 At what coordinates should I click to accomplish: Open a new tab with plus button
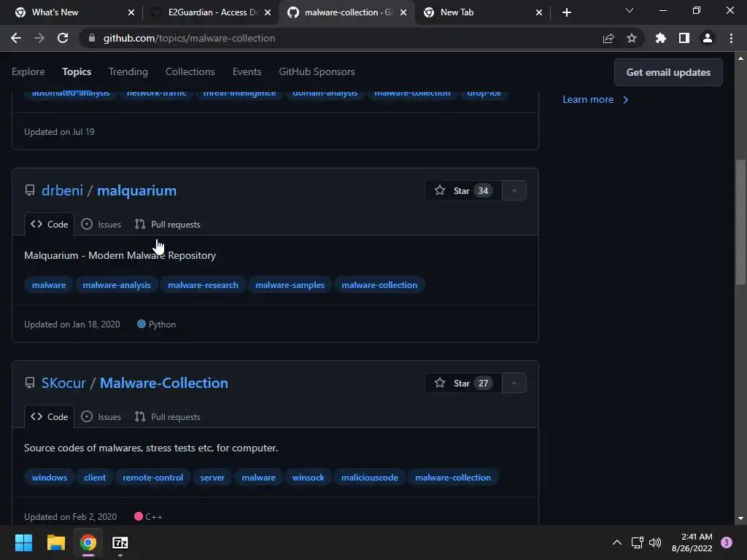(x=566, y=12)
